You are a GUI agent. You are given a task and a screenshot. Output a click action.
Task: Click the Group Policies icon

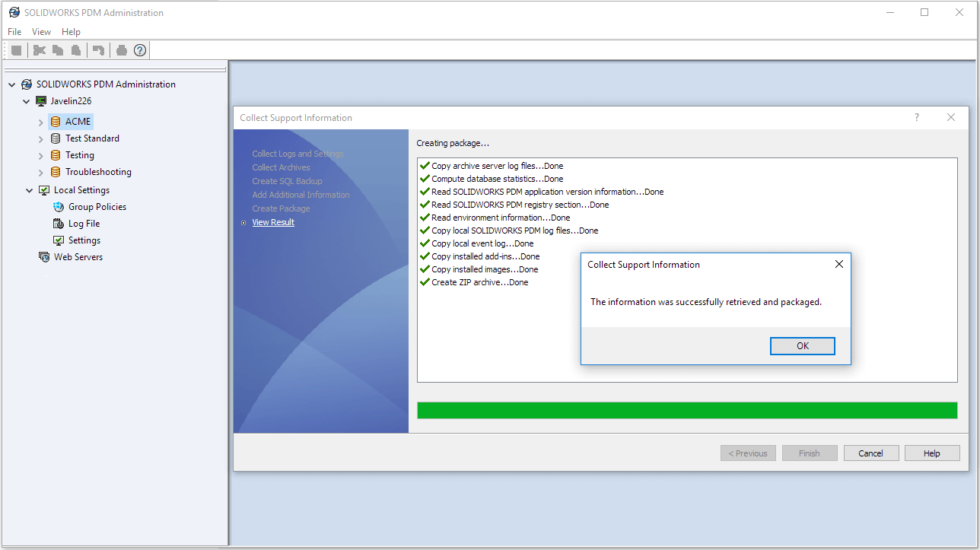coord(59,207)
